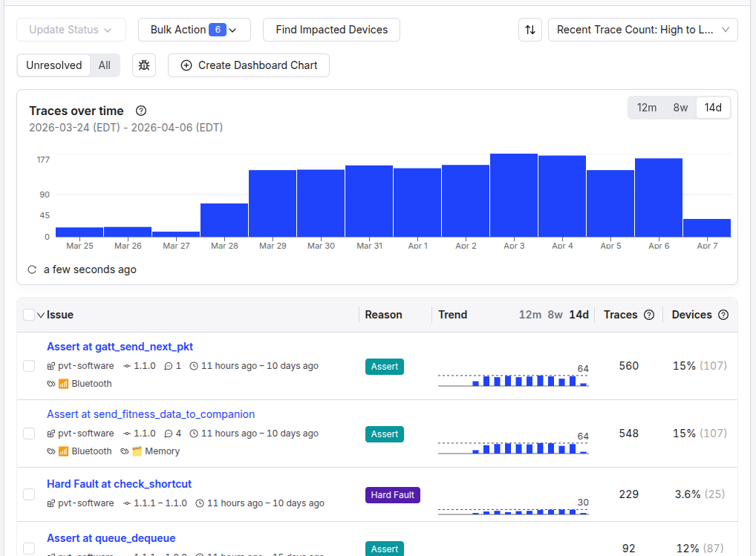Viewport: 756px width, 556px height.
Task: Check the Assert at gatt_send_next_pkt checkbox
Action: point(29,366)
